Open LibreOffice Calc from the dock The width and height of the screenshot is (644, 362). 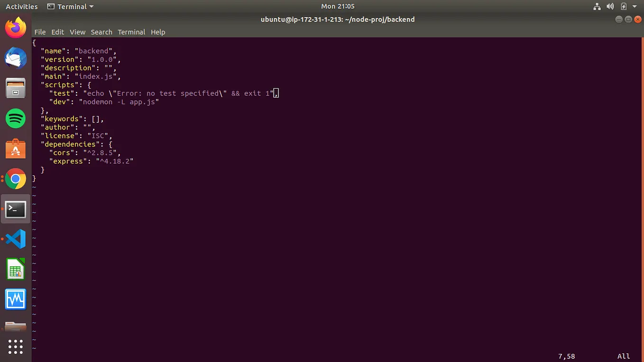(16, 269)
